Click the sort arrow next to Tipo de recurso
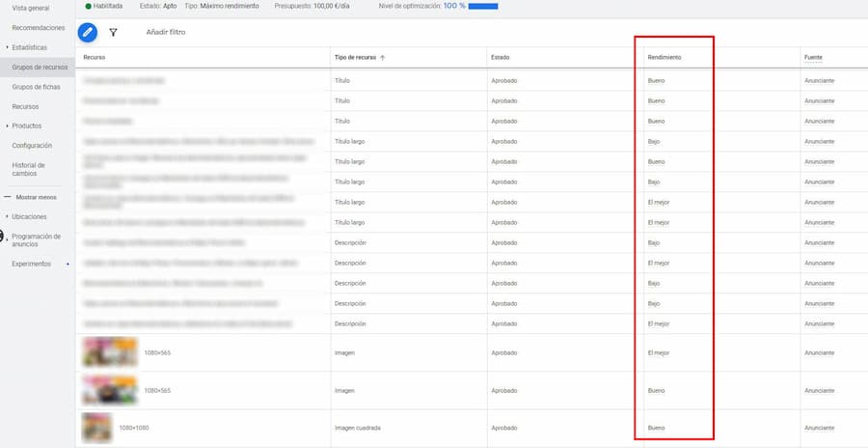Screen dimensions: 868x448 tap(383, 58)
